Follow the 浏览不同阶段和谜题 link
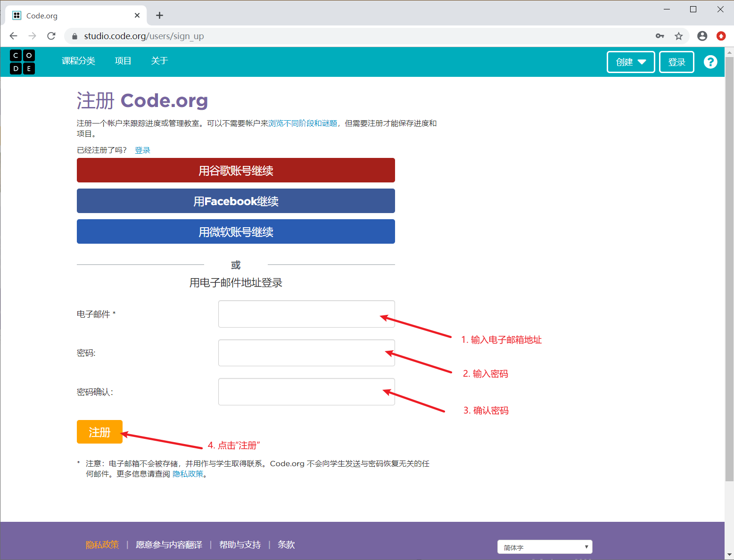 [x=303, y=123]
